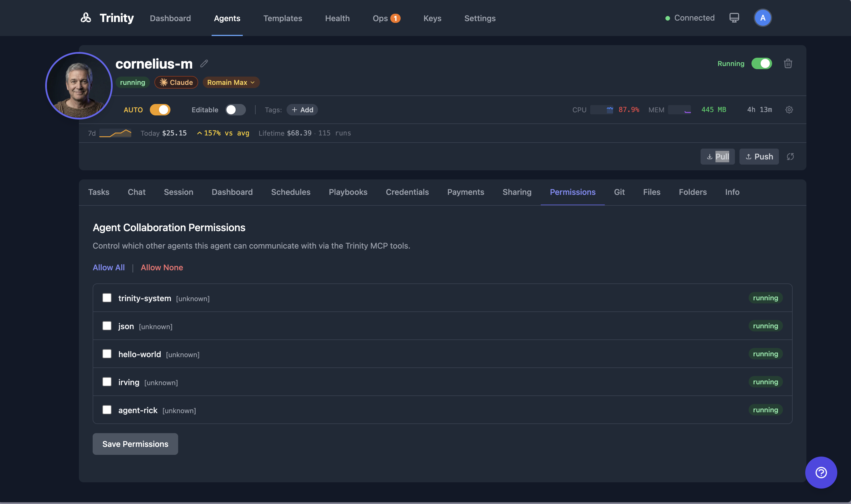View the 7d cost sparkline chart

point(115,133)
